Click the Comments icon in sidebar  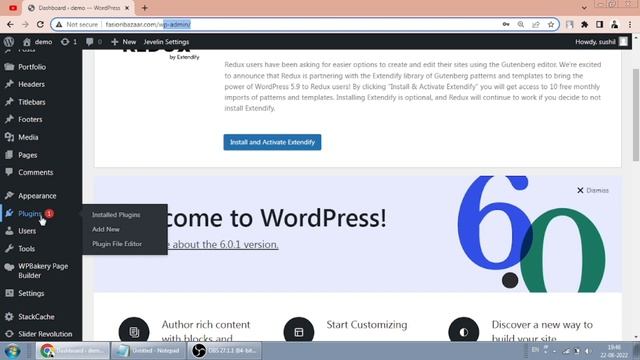tap(9, 172)
